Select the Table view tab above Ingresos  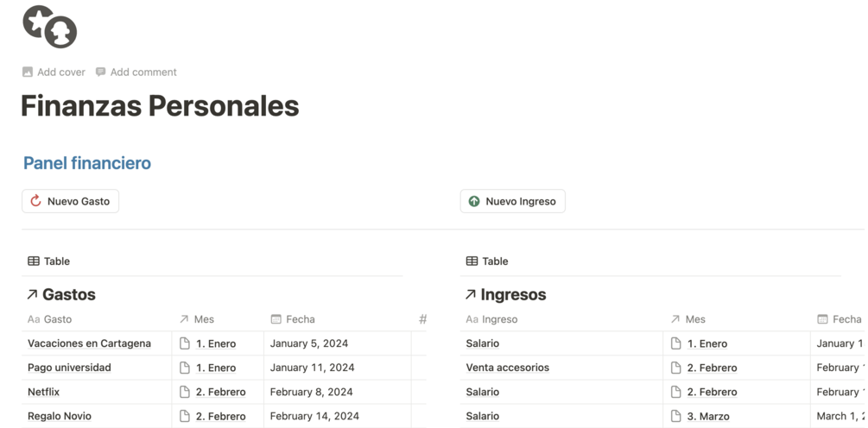[x=487, y=261]
